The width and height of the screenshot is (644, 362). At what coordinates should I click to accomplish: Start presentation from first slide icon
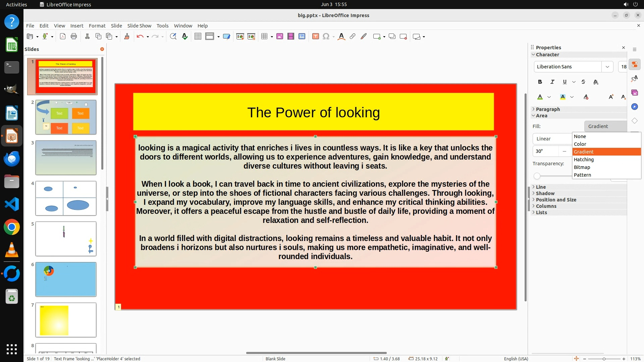tap(240, 37)
